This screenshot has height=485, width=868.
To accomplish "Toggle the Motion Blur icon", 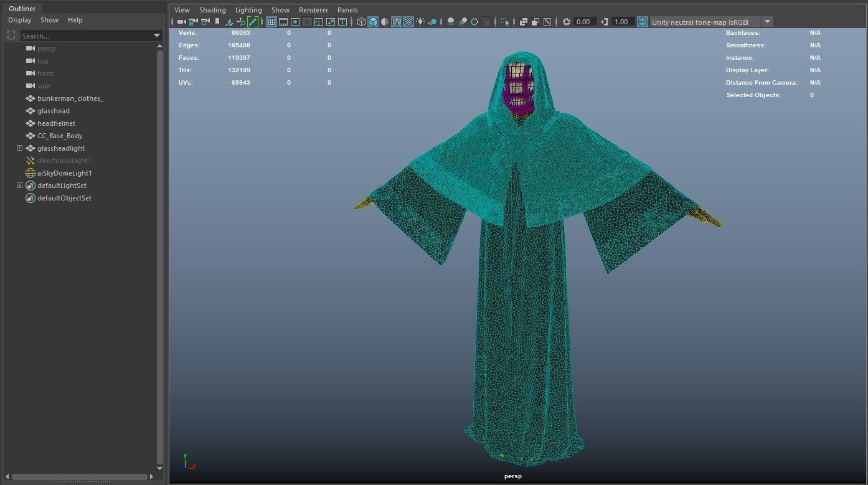I will [x=463, y=22].
